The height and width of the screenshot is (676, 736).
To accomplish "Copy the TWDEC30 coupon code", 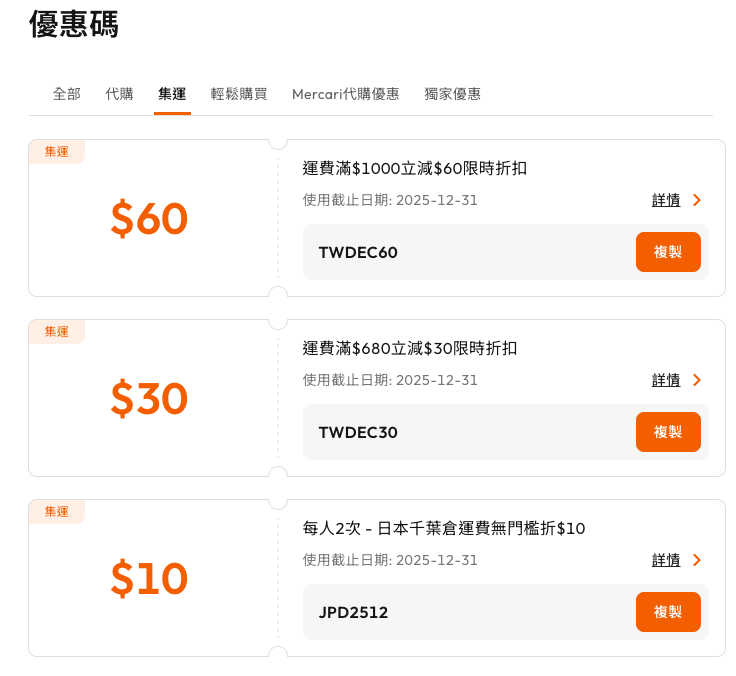I will (x=668, y=432).
